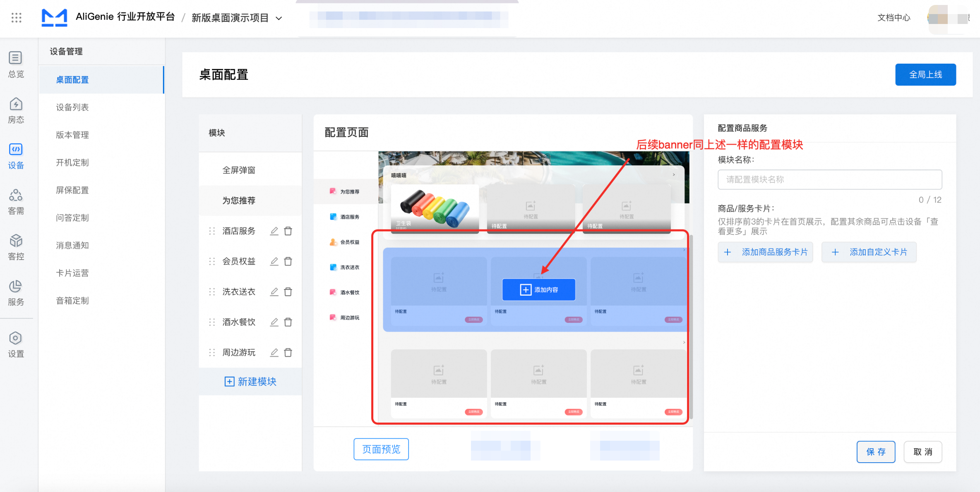The width and height of the screenshot is (980, 492).
Task: Click preview nav item 酒水餐饮
Action: (345, 292)
